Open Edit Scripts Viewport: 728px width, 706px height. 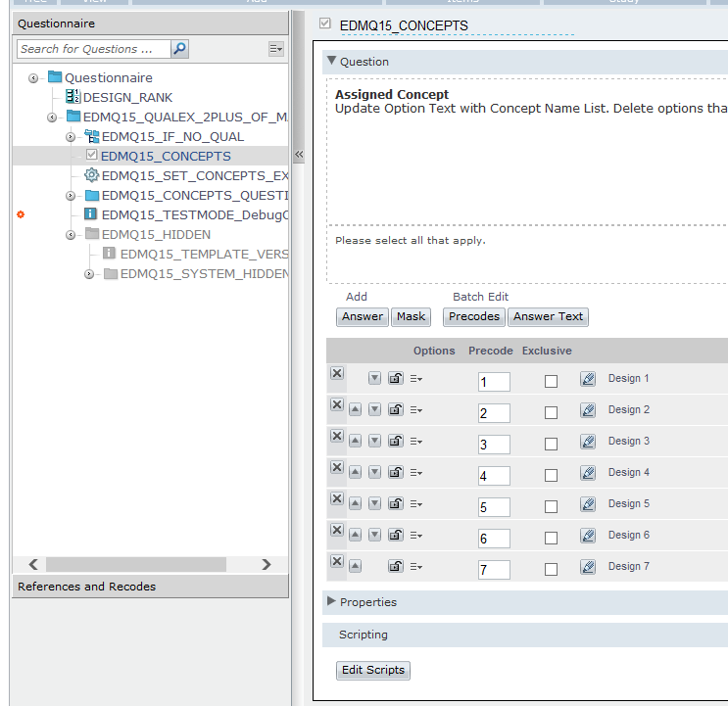[373, 671]
